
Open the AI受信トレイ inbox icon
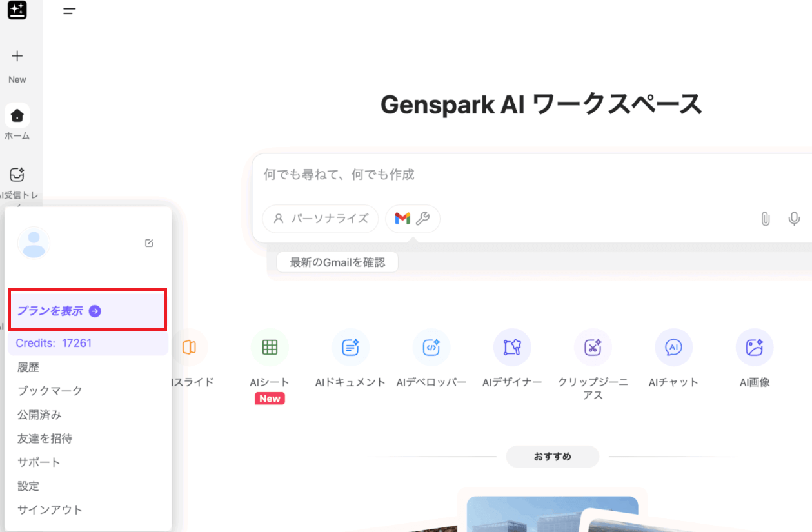pyautogui.click(x=17, y=175)
